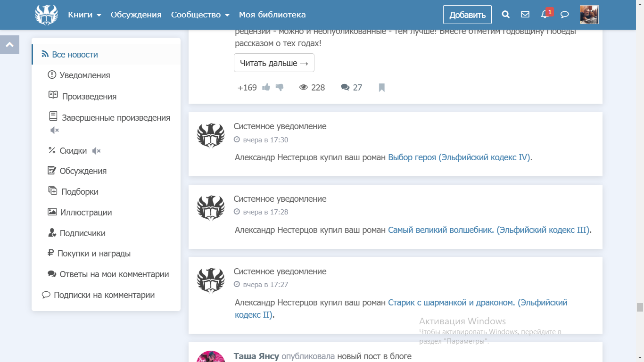Open the search magnifier icon
The width and height of the screenshot is (644, 362).
(506, 15)
